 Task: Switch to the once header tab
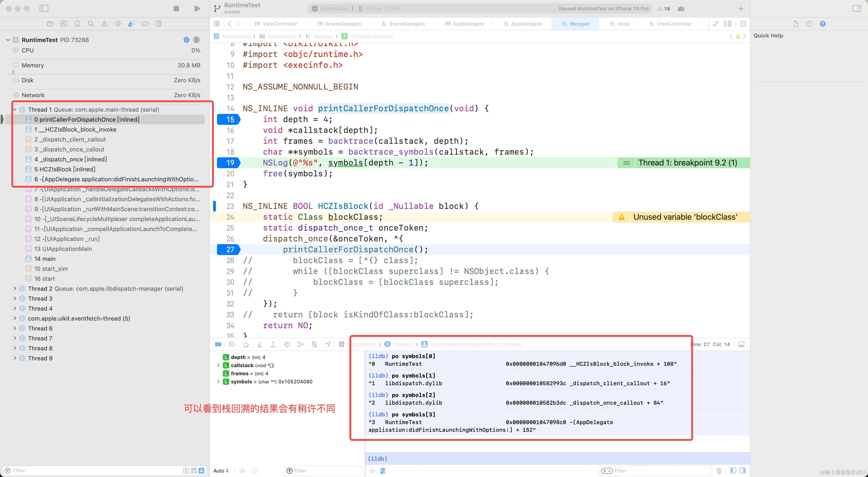(619, 24)
